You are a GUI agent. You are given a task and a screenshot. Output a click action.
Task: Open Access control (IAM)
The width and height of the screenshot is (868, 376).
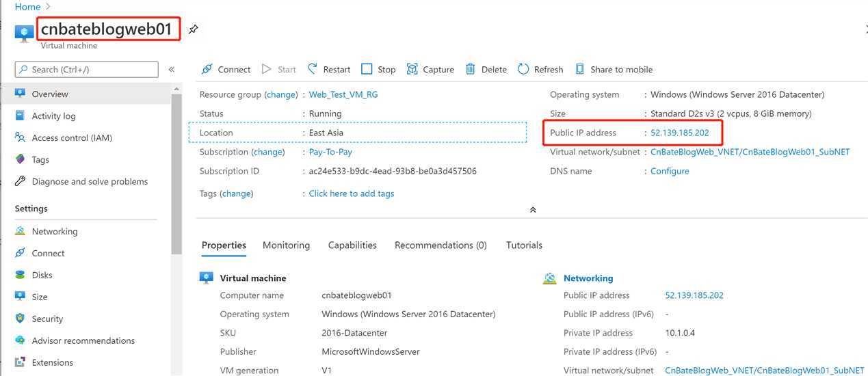click(72, 137)
